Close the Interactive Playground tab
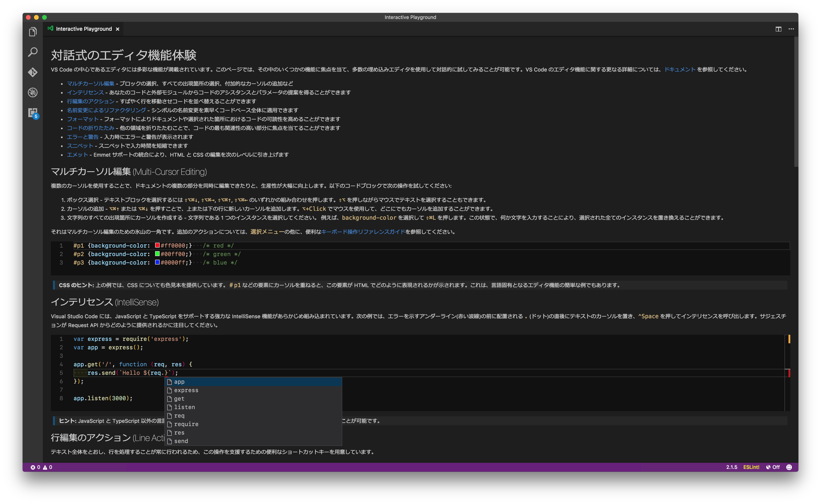This screenshot has width=821, height=504. tap(117, 29)
